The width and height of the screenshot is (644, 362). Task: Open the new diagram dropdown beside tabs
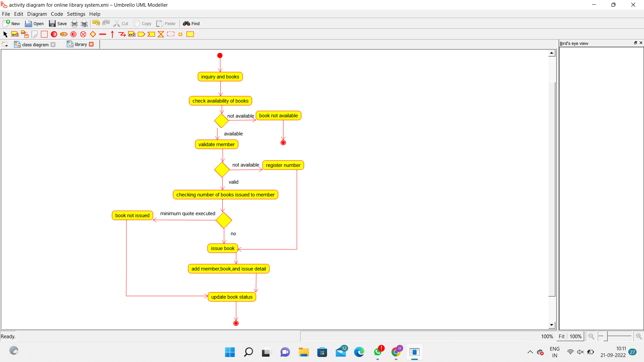click(5, 44)
